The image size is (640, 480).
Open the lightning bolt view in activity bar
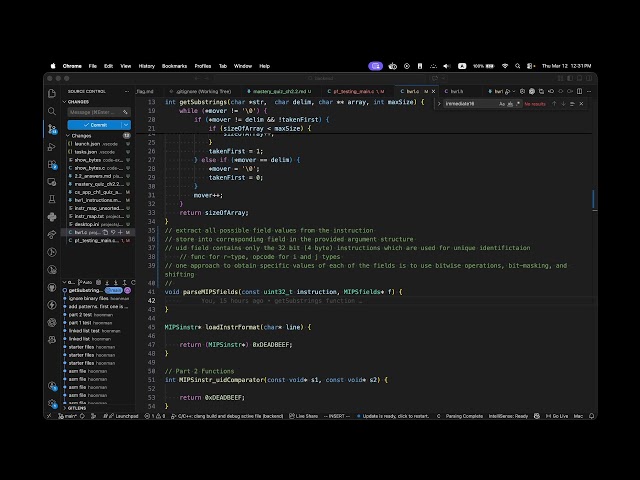52,304
